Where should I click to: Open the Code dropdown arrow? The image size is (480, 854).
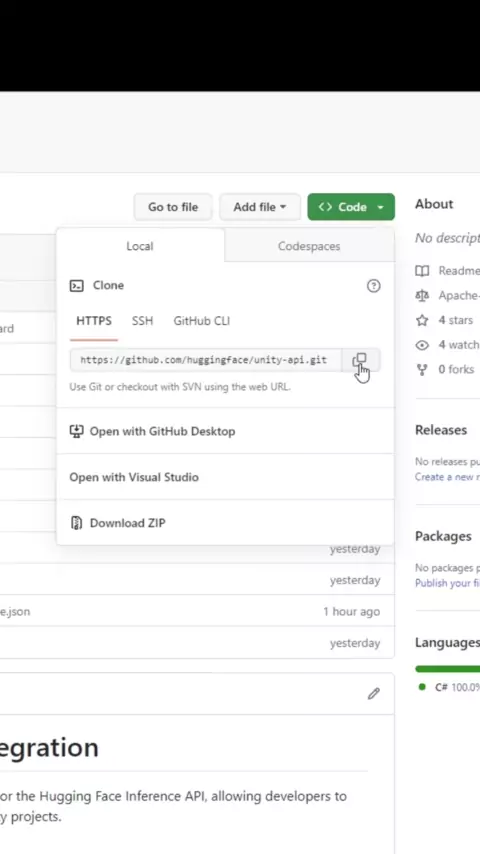coord(380,208)
